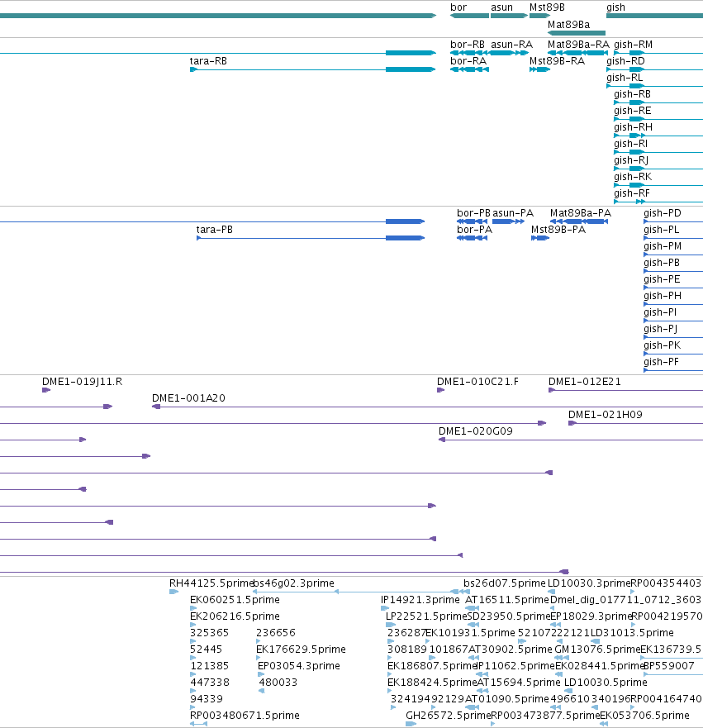Viewport: 703px width, 728px height.
Task: Click the gish-PM protein label
Action: click(x=663, y=246)
